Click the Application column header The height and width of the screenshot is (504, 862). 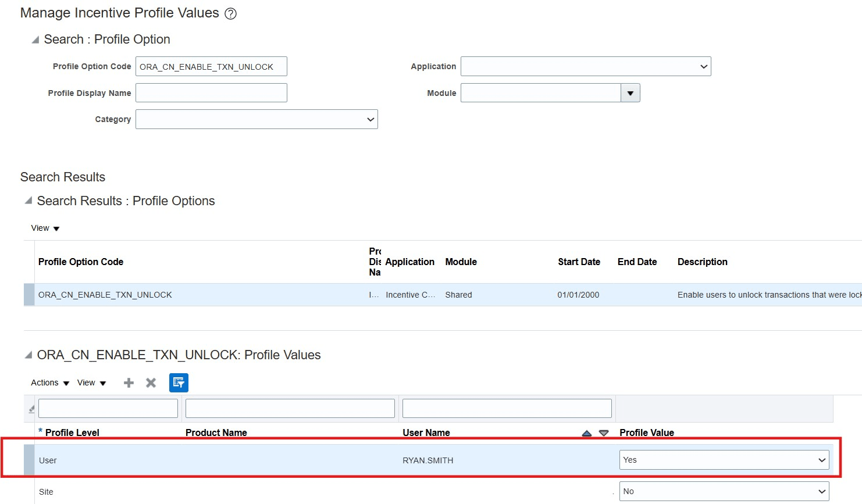pyautogui.click(x=410, y=262)
